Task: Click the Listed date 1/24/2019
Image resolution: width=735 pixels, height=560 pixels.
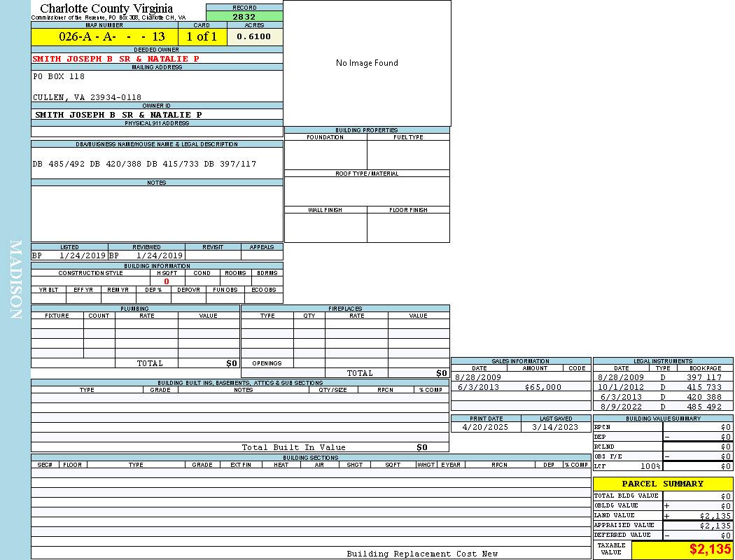Action: 82,255
